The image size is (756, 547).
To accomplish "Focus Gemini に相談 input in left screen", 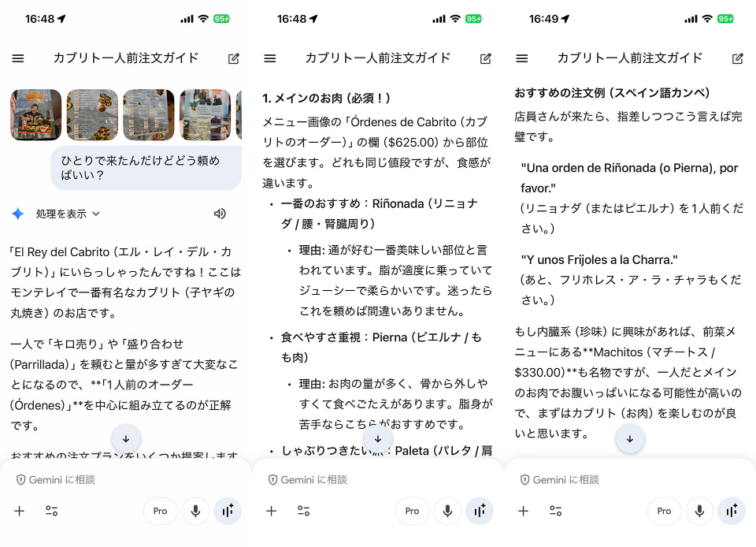I will (x=126, y=479).
